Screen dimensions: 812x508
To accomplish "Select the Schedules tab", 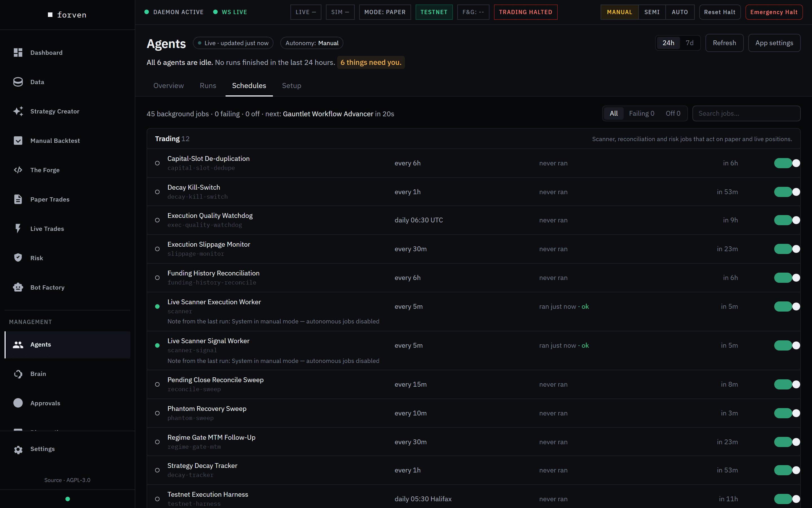I will click(x=249, y=86).
